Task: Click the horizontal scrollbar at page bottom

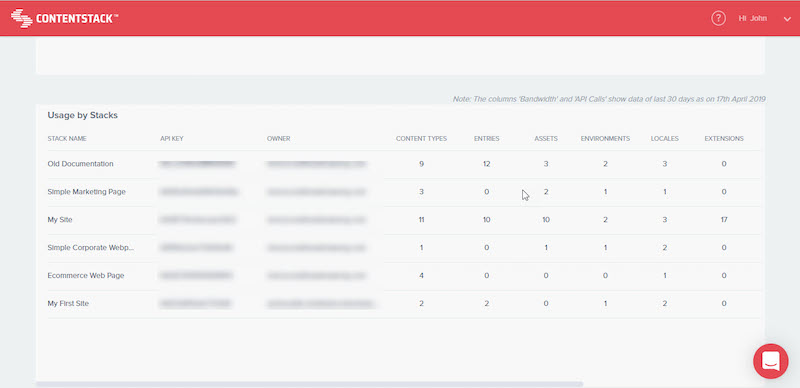Action: pos(309,384)
